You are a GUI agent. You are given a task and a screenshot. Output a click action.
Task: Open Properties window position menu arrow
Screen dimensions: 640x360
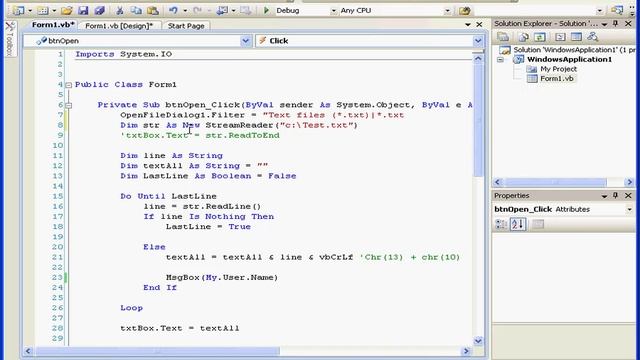(x=604, y=196)
